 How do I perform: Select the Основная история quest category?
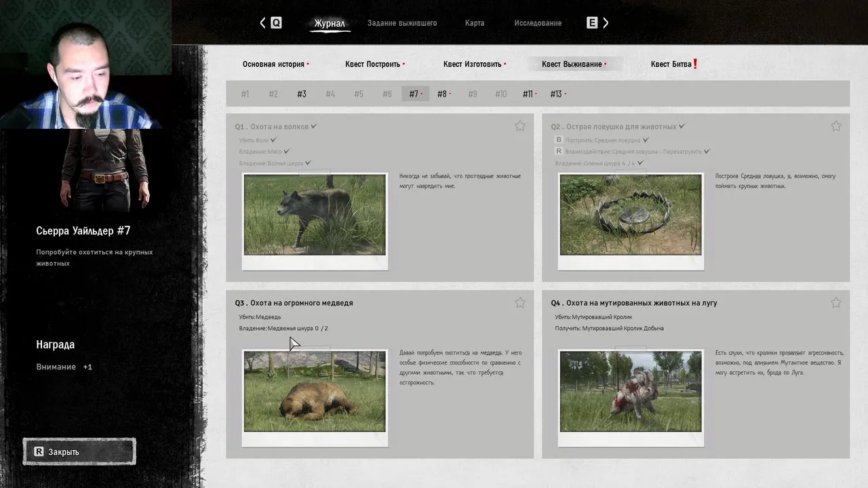tap(275, 64)
